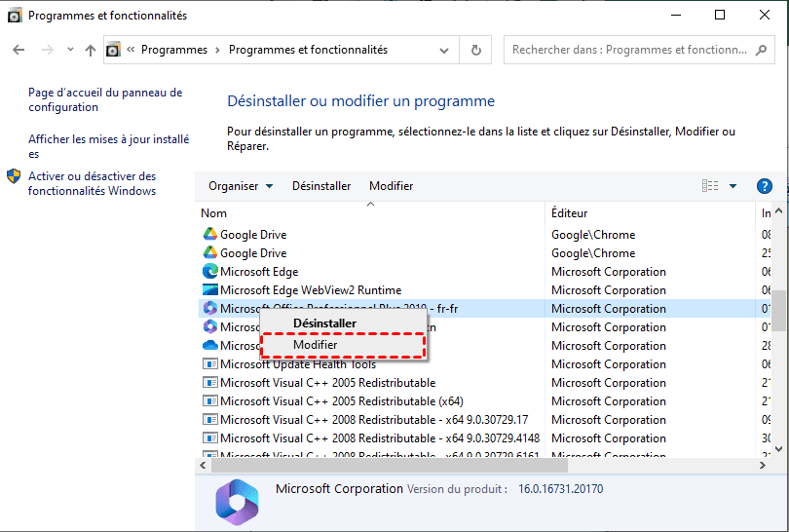Select Visual C++ 2008 x64 9.0.30729.4148 icon
Image resolution: width=789 pixels, height=532 pixels.
209,437
